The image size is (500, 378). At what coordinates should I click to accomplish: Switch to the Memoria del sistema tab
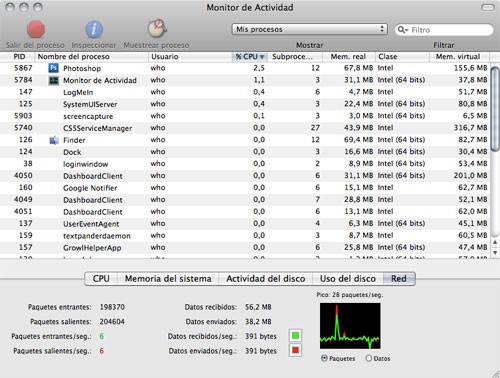tap(168, 279)
